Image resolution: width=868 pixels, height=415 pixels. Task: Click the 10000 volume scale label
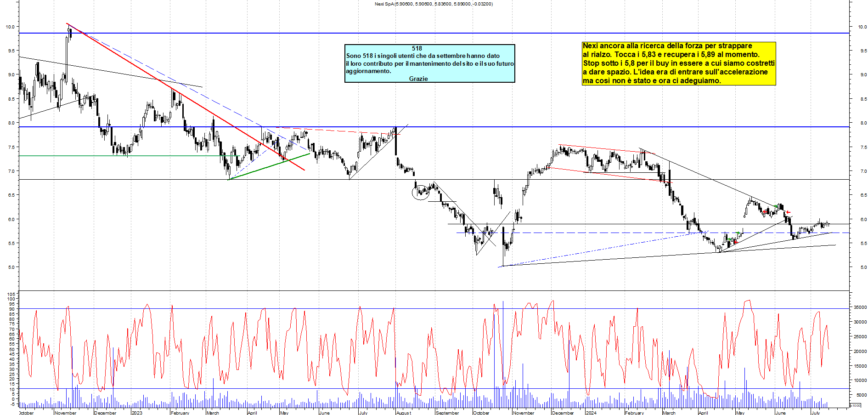[x=860, y=380]
